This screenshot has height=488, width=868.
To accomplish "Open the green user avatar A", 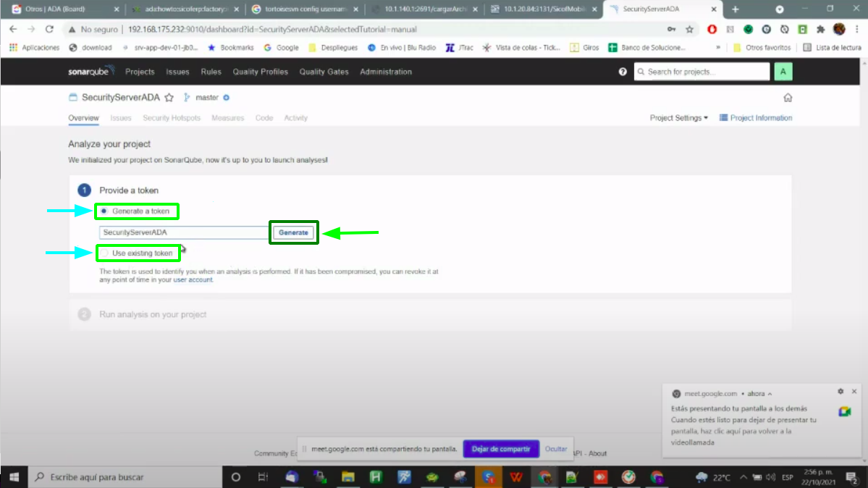I will tap(783, 72).
